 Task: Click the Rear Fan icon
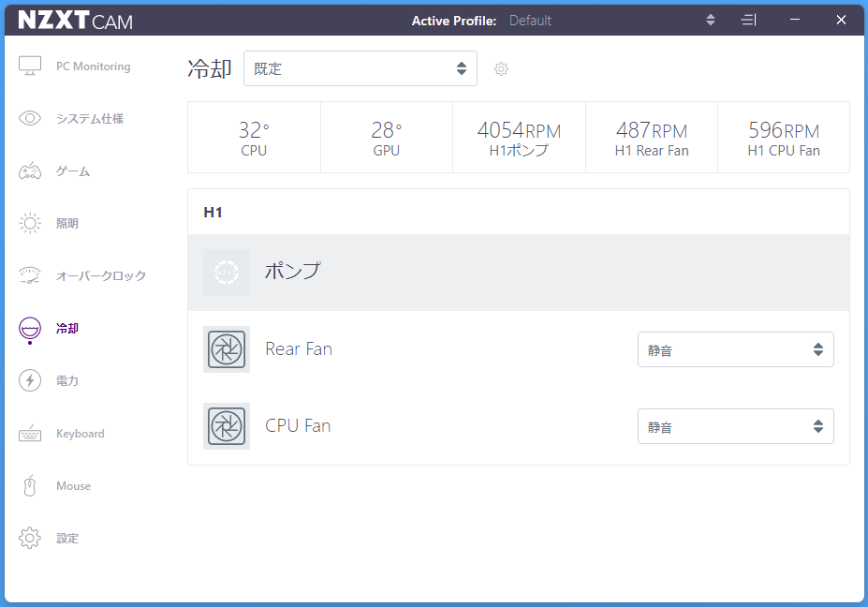pos(227,349)
